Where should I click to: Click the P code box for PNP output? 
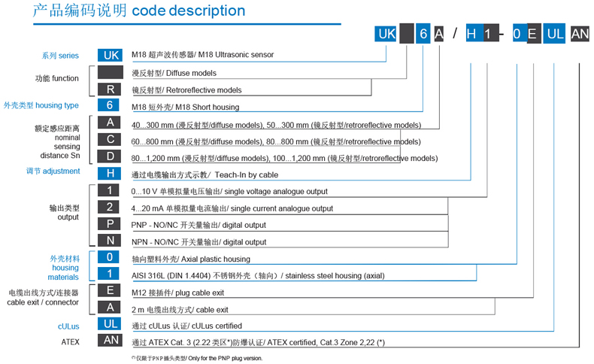tap(110, 224)
